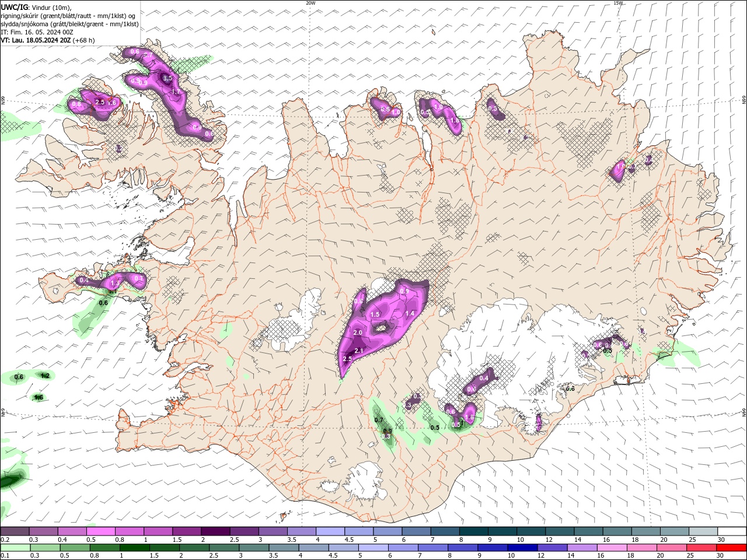Pick the 8–9 dark teal snow legend swatch
The width and height of the screenshot is (747, 560).
coord(473,531)
